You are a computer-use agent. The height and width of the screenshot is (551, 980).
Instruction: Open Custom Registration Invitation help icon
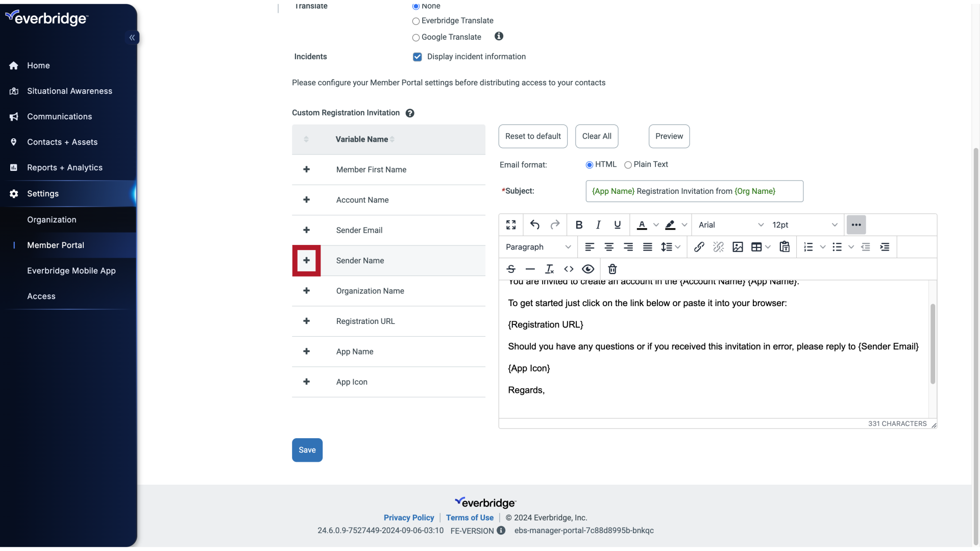click(410, 113)
